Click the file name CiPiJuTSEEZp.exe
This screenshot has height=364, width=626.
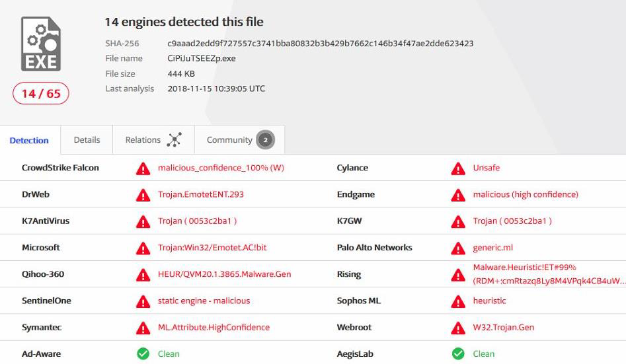click(202, 58)
